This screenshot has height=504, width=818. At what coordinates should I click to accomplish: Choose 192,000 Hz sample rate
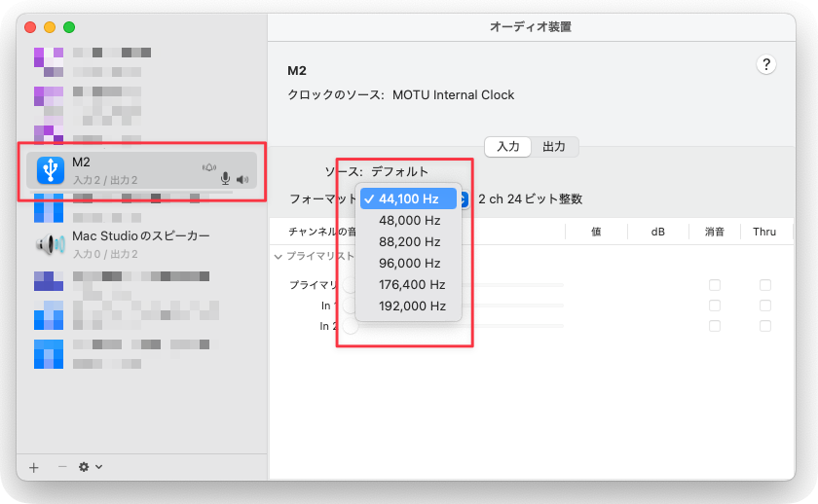[408, 306]
